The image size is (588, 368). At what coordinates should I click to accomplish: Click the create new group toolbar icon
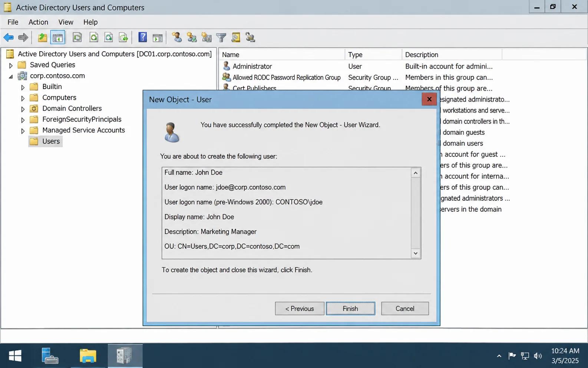pos(192,37)
